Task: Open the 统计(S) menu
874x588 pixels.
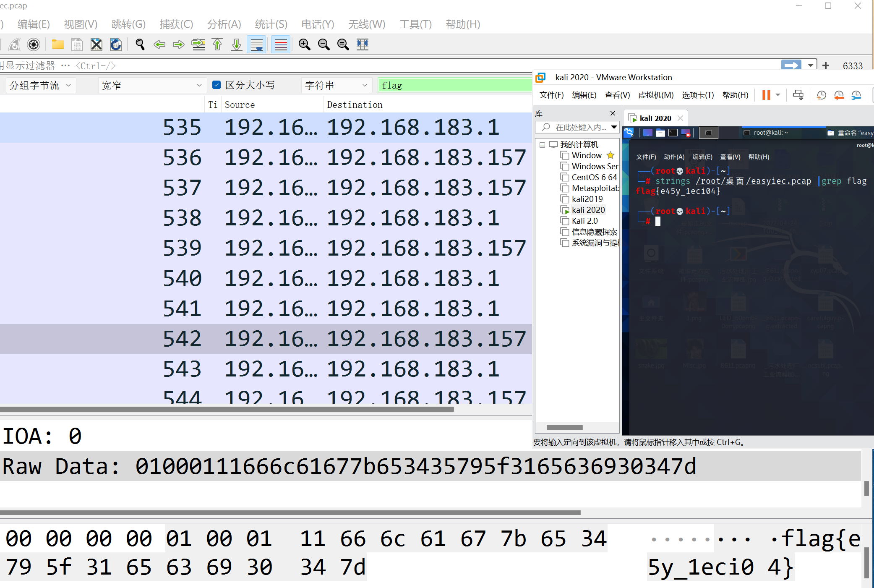Action: point(271,24)
